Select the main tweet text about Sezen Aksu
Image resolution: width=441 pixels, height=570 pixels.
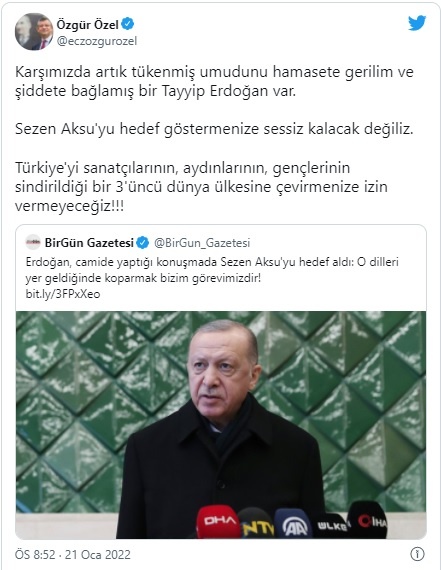214,129
